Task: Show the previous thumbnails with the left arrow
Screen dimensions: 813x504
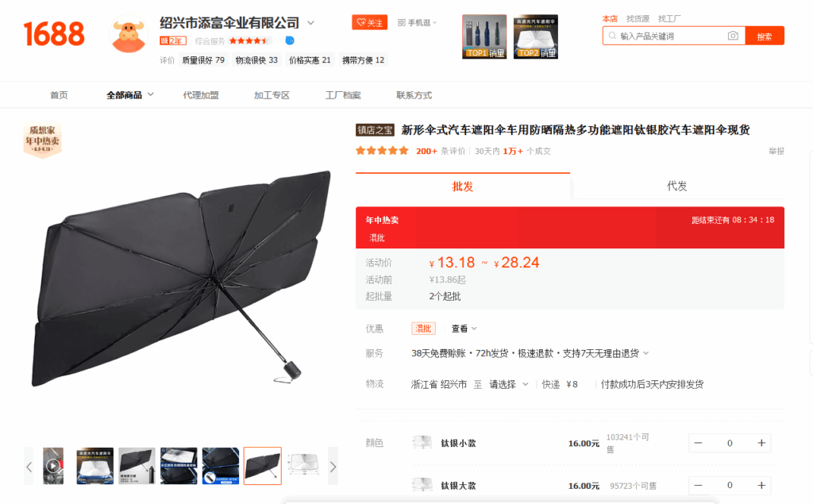Action: click(29, 466)
